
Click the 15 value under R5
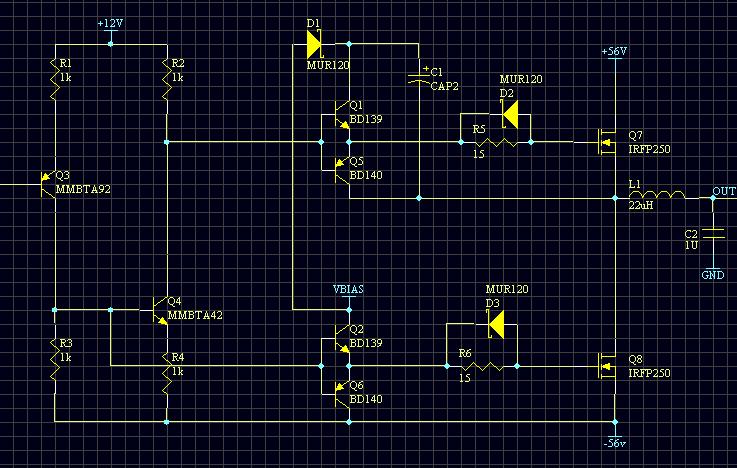(478, 154)
